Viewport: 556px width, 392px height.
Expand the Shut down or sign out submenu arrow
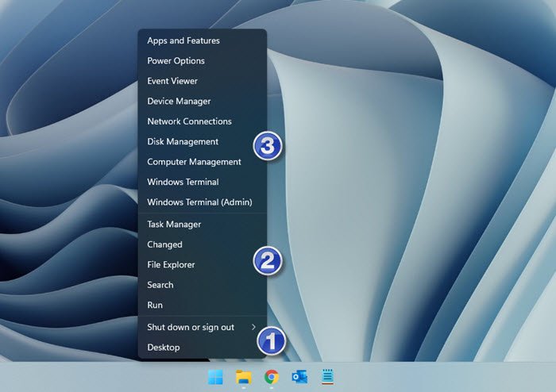coord(254,327)
